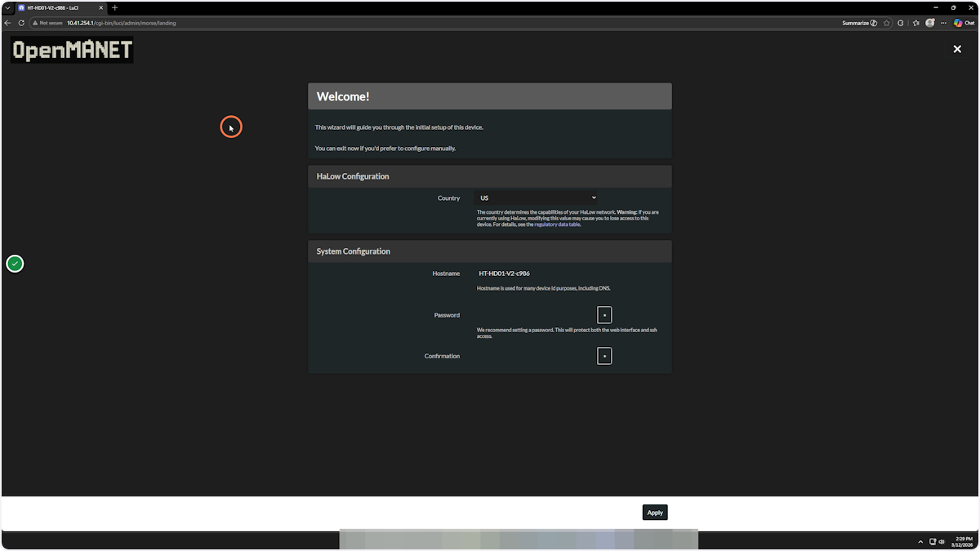This screenshot has height=551, width=980.
Task: Toggle visibility of the Password field
Action: (604, 314)
